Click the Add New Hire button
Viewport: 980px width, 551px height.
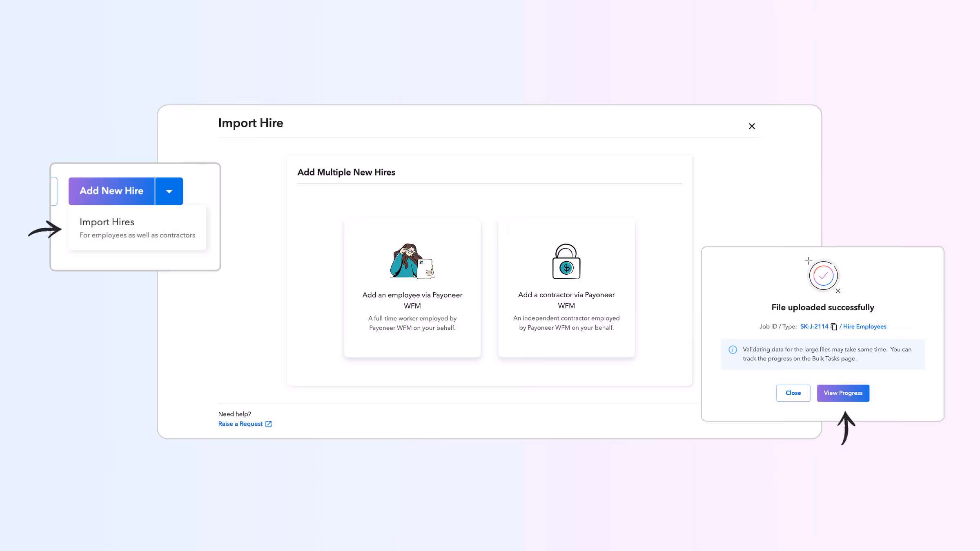111,191
